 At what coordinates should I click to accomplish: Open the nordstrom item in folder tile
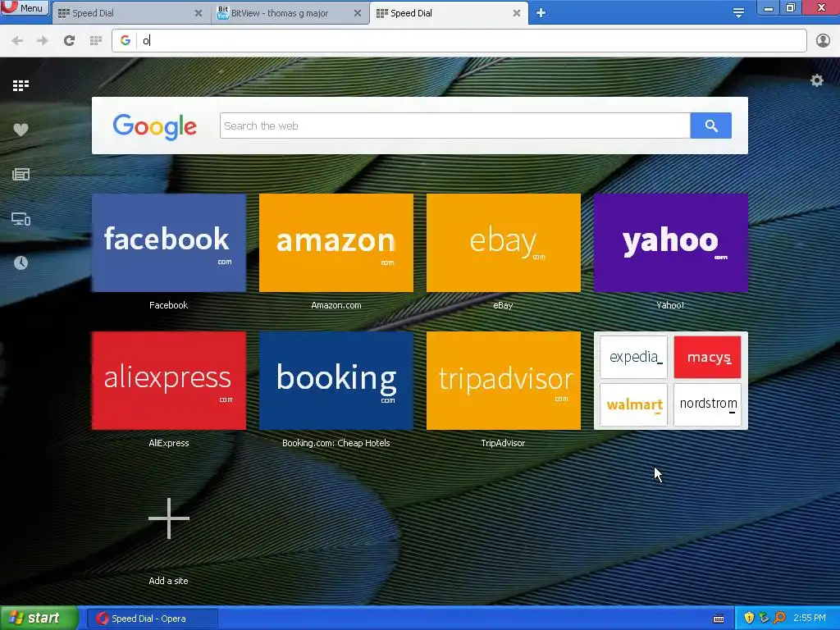click(x=707, y=404)
